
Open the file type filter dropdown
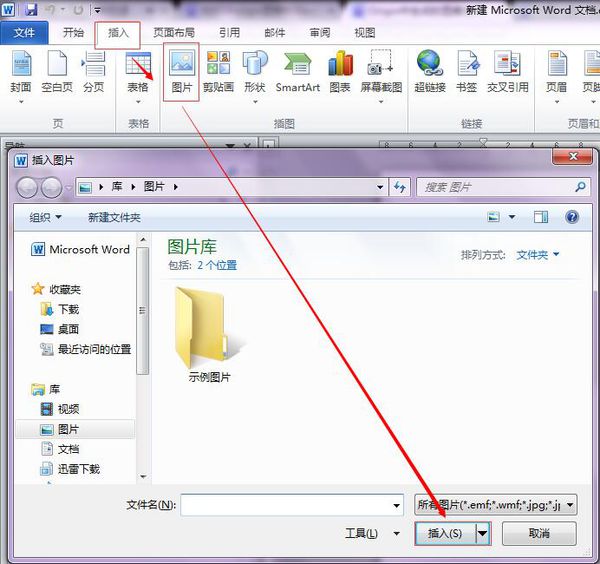pyautogui.click(x=570, y=505)
